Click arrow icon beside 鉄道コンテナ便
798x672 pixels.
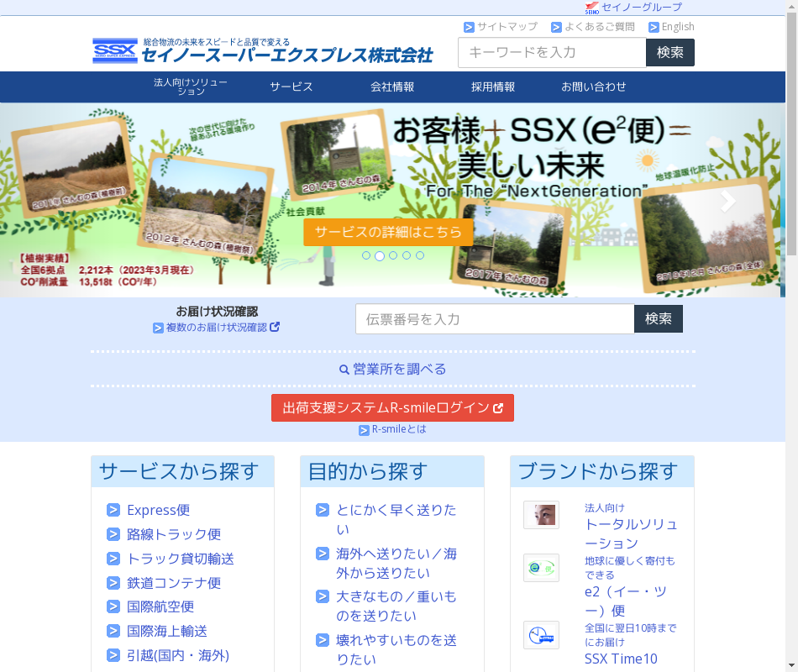click(113, 582)
